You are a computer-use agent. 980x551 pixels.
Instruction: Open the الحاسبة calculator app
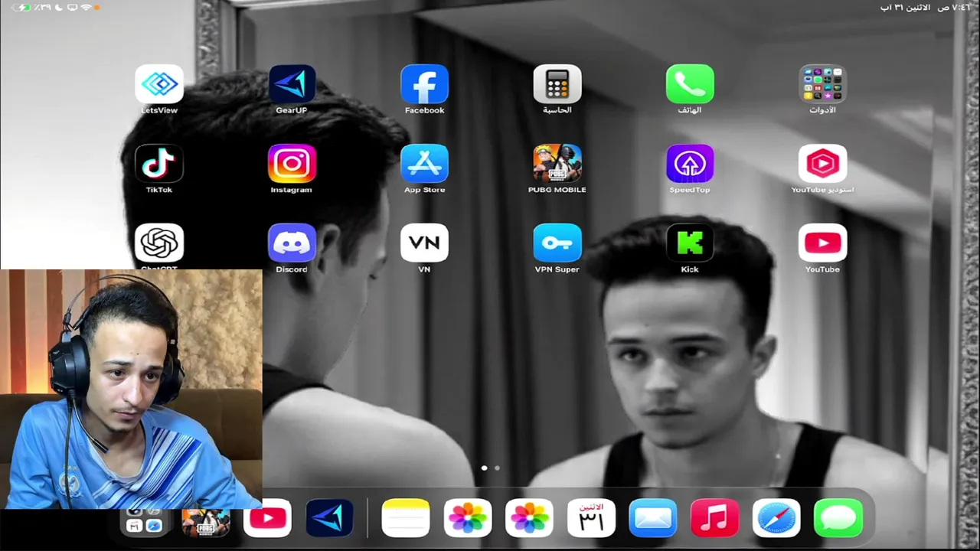(x=557, y=84)
